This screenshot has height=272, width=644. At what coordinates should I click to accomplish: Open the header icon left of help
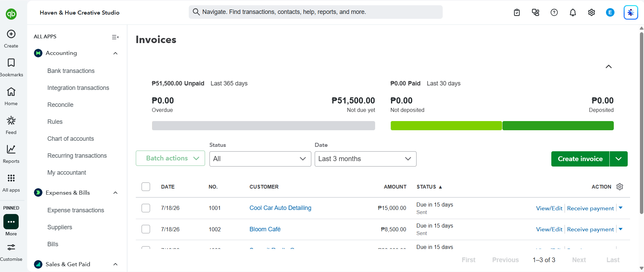pos(535,13)
